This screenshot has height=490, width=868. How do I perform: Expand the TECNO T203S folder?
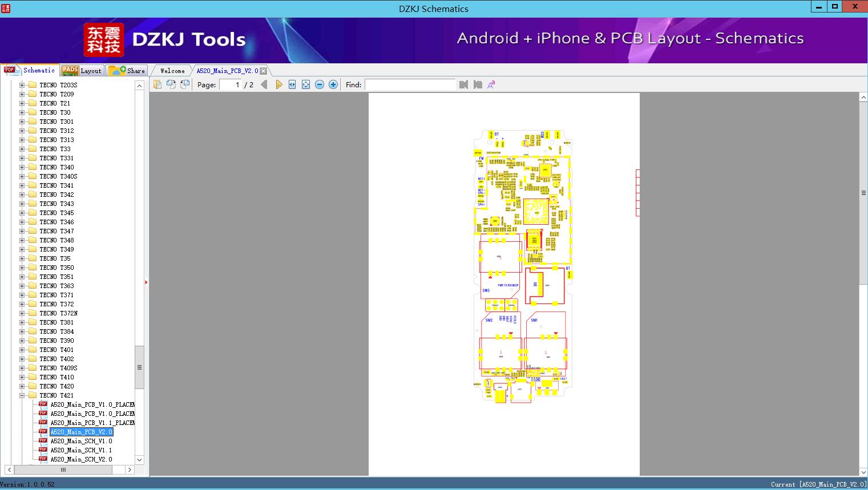click(22, 85)
